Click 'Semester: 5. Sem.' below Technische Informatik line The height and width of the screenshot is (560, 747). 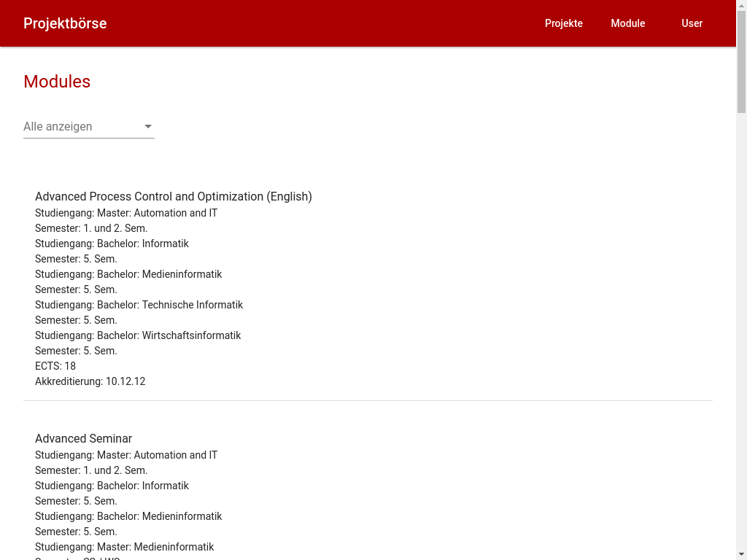[76, 320]
